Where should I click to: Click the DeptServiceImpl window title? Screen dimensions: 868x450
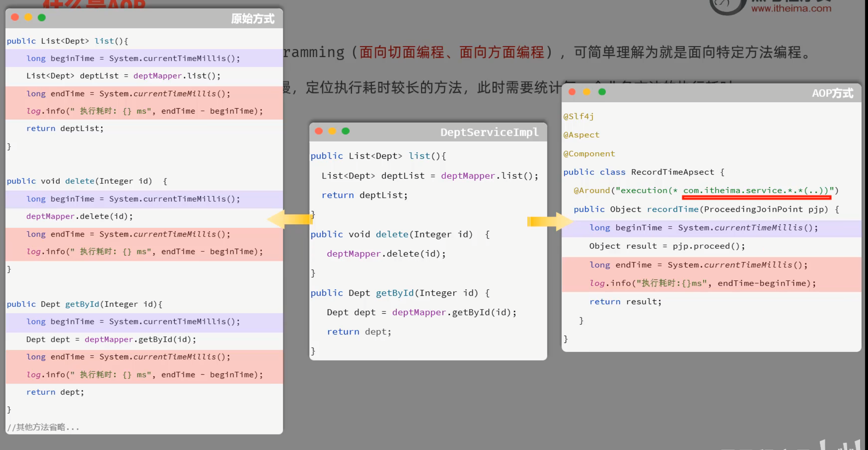tap(489, 132)
